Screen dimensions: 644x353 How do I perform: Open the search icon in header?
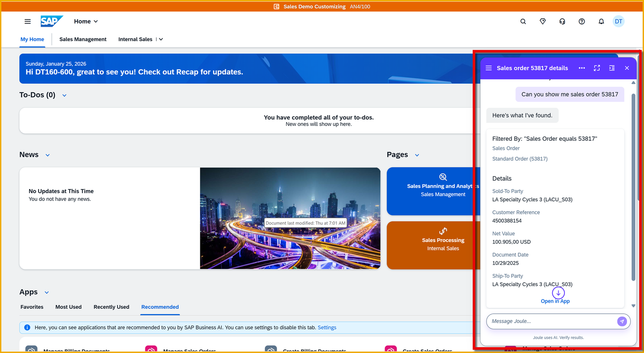(523, 21)
